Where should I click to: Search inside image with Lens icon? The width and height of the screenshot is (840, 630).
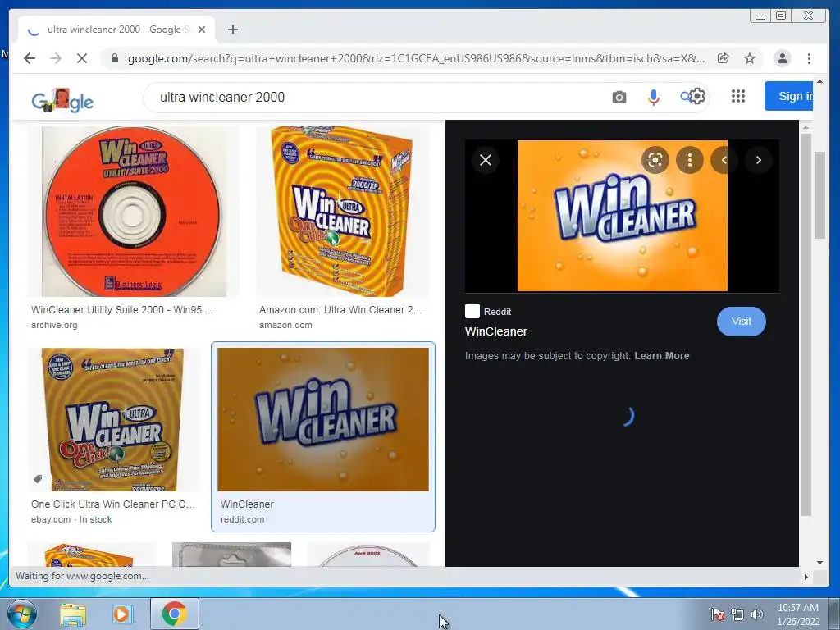(x=655, y=160)
